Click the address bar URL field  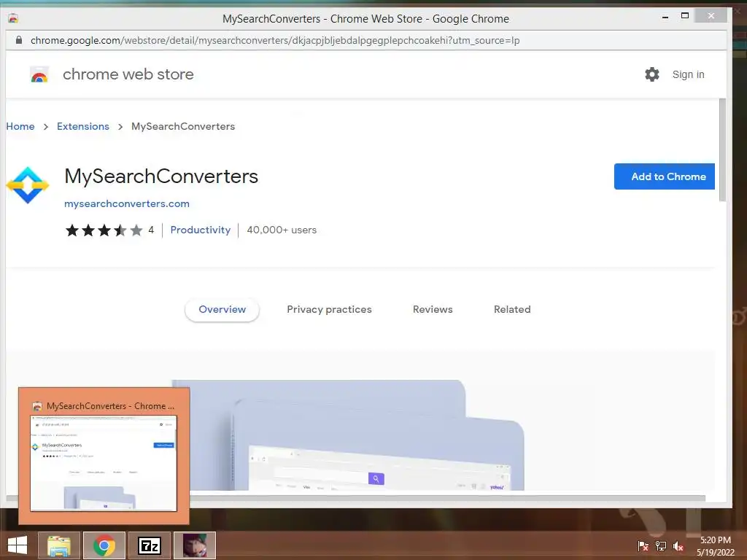click(366, 41)
